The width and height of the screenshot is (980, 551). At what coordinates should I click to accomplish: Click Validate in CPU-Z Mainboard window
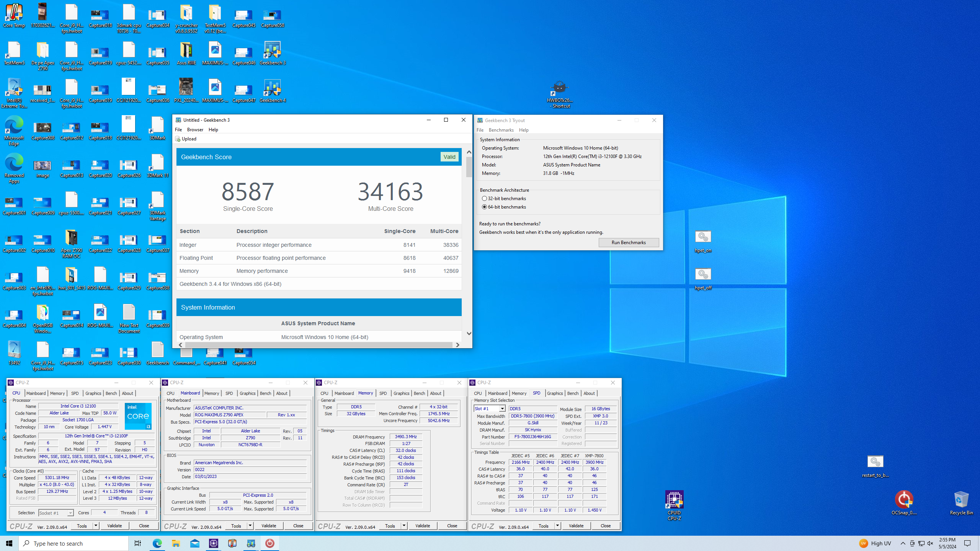(269, 526)
